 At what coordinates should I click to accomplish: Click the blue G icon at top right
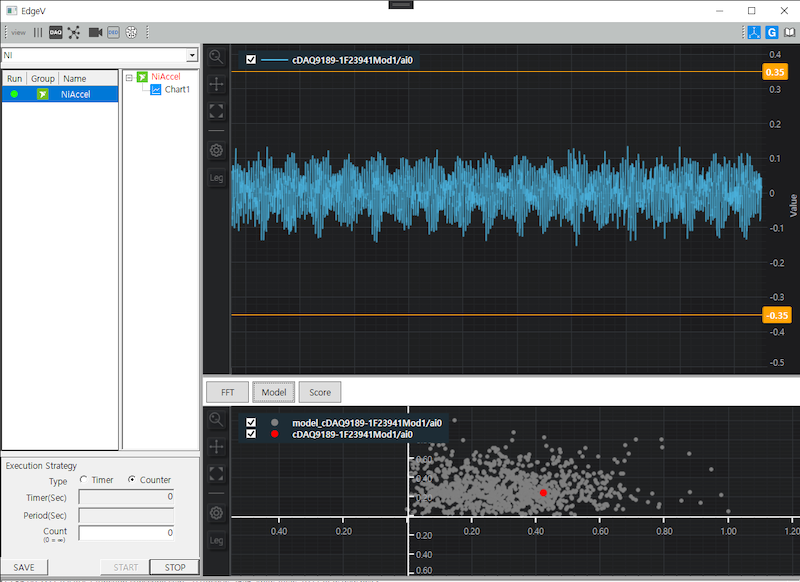771,32
